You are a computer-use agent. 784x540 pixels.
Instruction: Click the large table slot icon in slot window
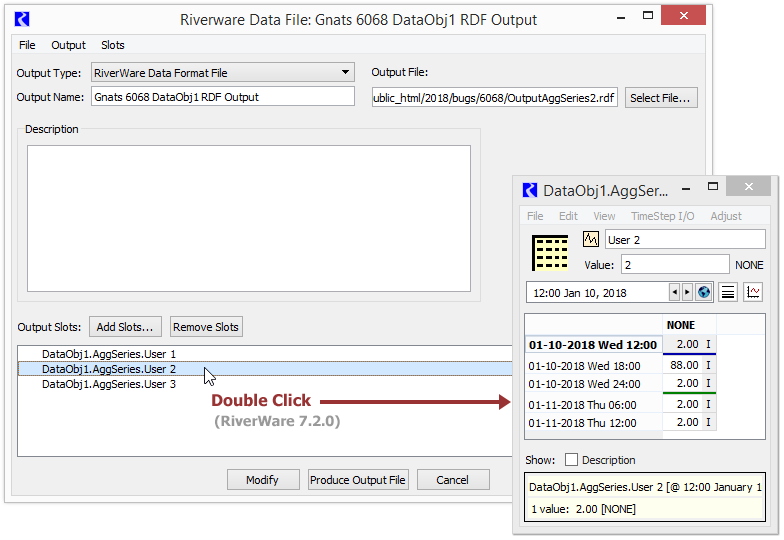550,252
